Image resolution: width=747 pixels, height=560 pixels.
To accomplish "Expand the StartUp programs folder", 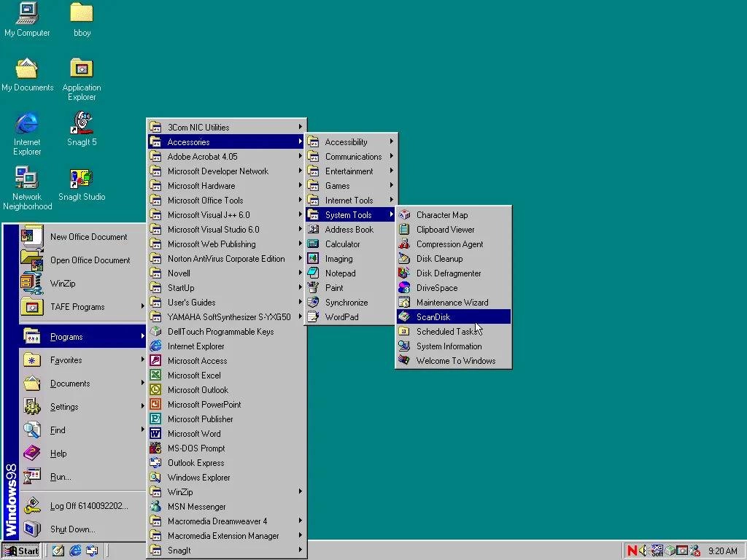I will click(226, 287).
